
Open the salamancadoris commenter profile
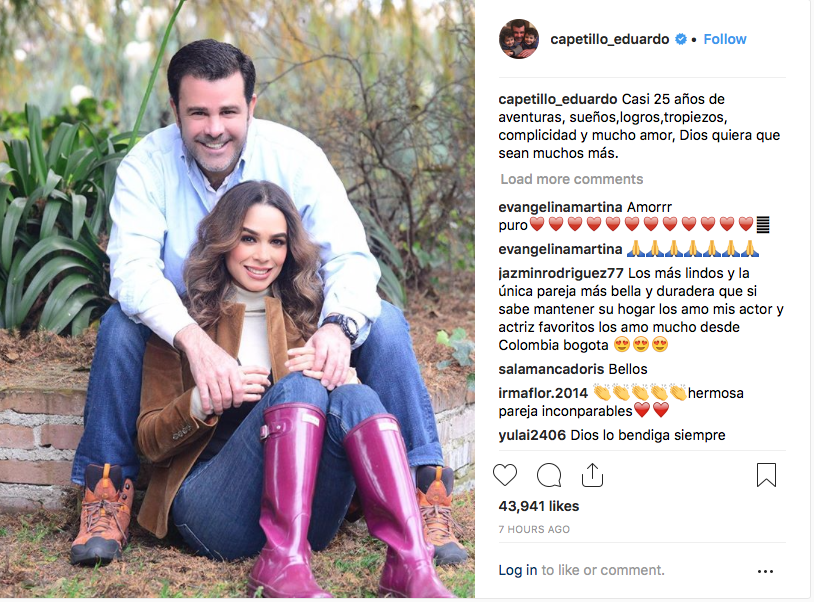coord(551,369)
